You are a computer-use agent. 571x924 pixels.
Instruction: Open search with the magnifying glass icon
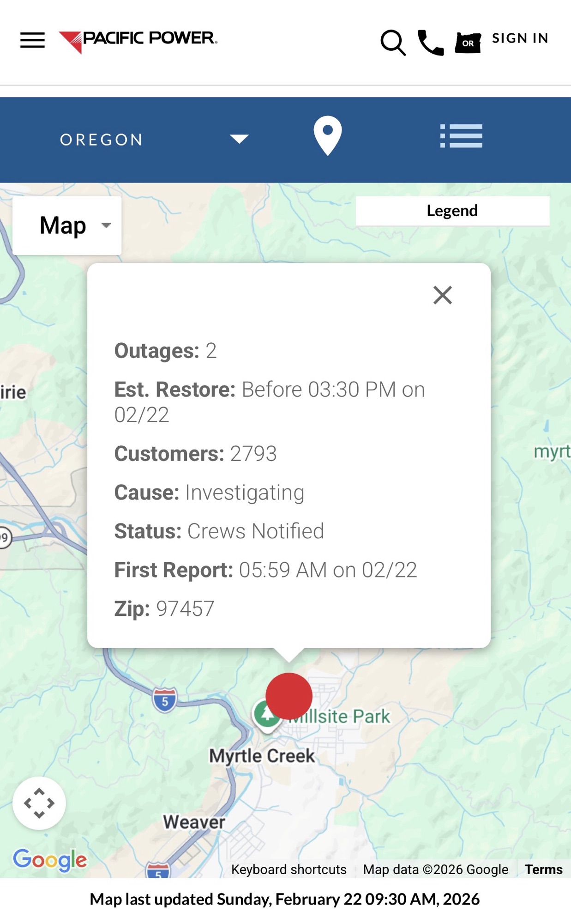[x=392, y=43]
